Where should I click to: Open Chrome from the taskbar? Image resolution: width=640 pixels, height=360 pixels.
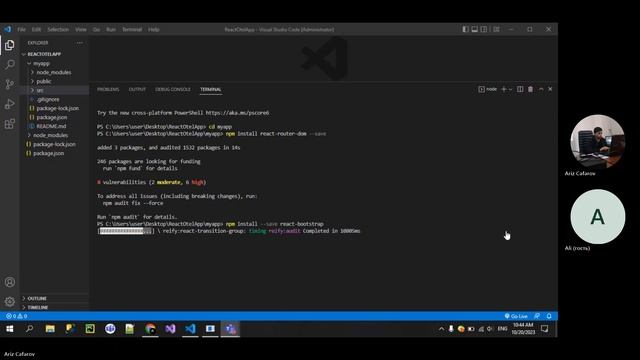click(150, 329)
